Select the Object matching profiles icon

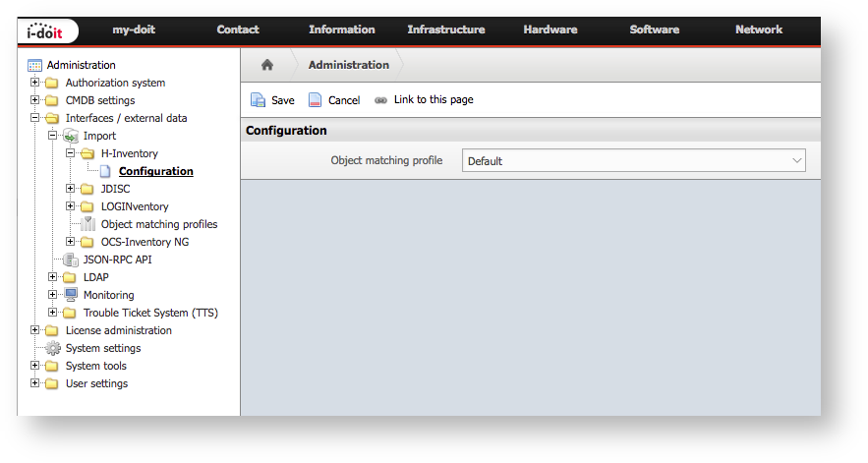click(88, 224)
